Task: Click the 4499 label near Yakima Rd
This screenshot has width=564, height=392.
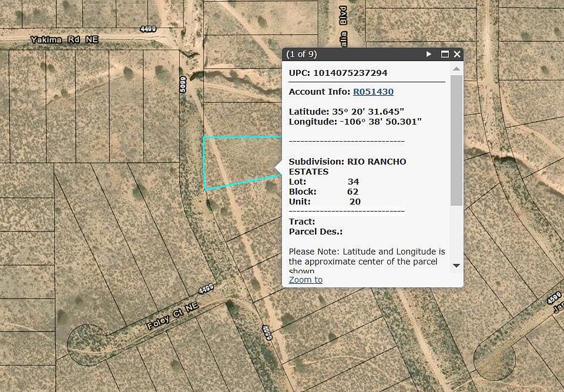Action: [x=149, y=29]
